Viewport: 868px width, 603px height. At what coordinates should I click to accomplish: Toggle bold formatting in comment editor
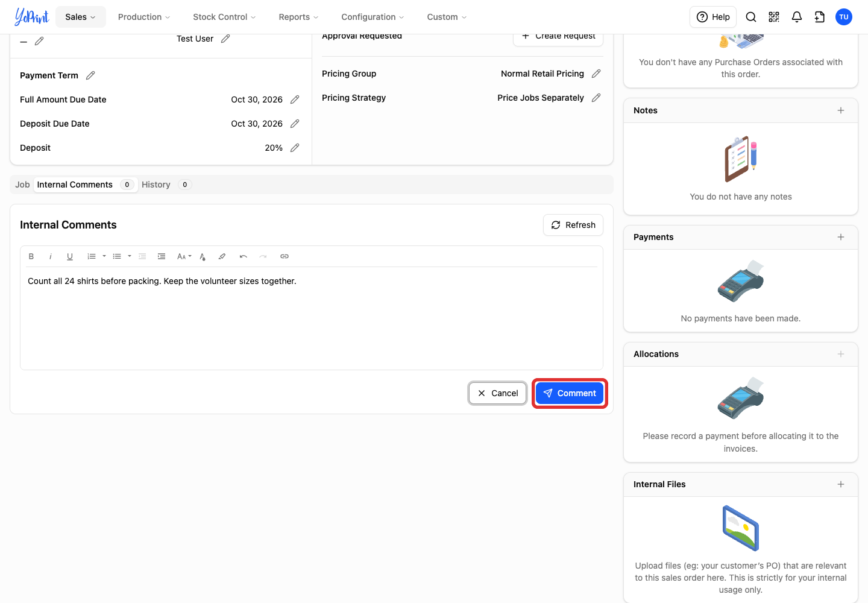[x=31, y=256]
